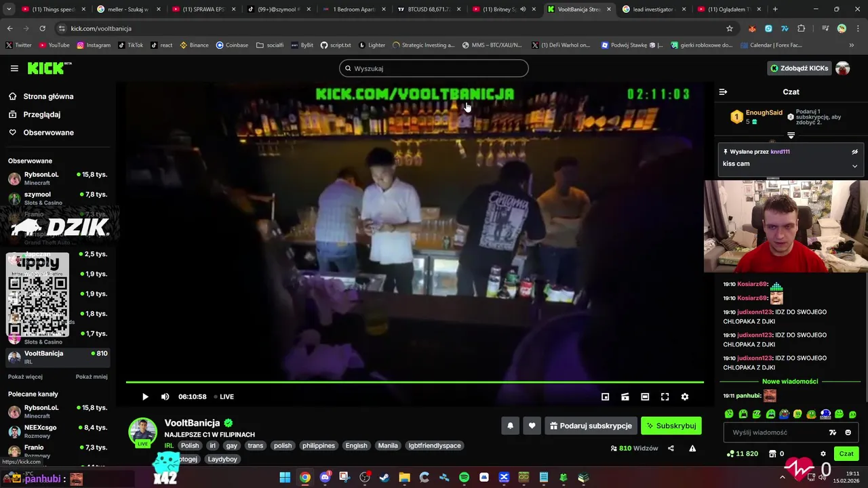This screenshot has height=488, width=868.
Task: Click Pokaż mniej in sidebar
Action: (x=92, y=377)
